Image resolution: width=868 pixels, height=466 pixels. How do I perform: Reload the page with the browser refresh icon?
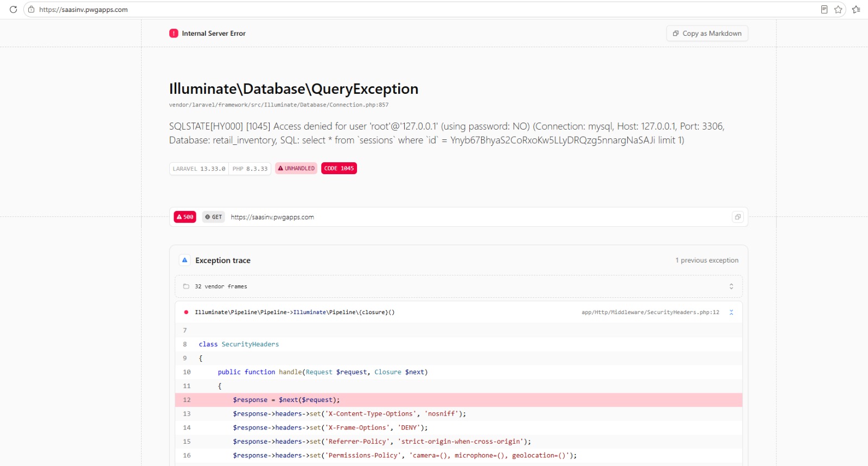coord(14,9)
